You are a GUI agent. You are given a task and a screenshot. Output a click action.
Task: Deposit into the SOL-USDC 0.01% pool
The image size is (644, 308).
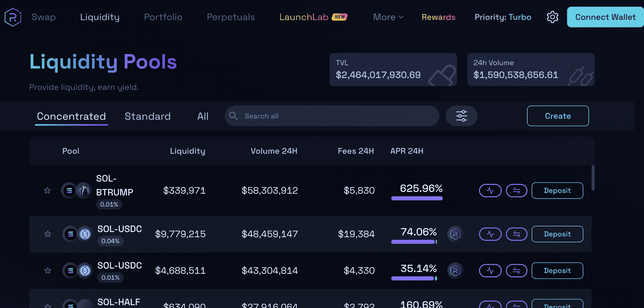point(557,271)
